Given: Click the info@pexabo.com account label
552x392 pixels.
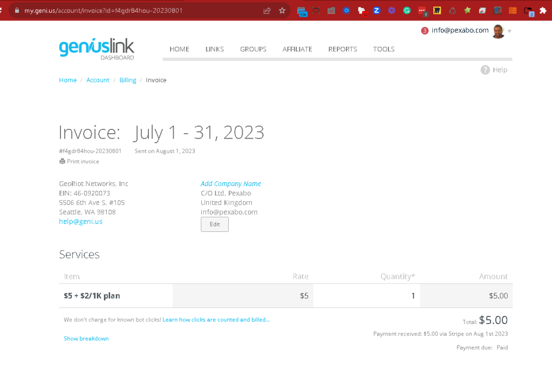Looking at the screenshot, I should point(460,30).
